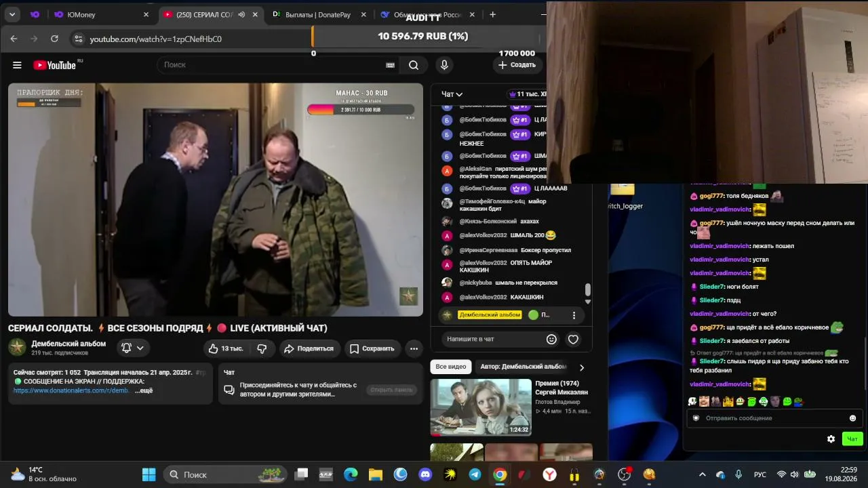The height and width of the screenshot is (488, 868).
Task: Click the Twitch message "лежать пошел"
Action: click(x=773, y=246)
